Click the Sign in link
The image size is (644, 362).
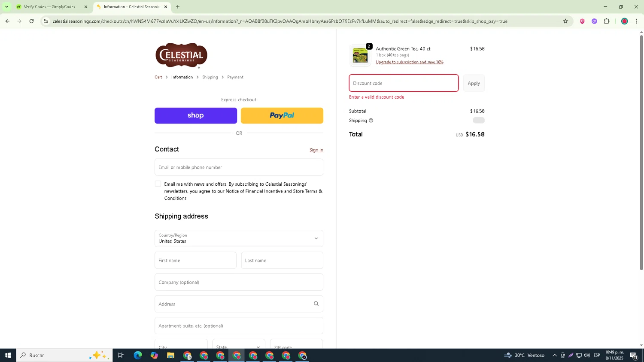pos(316,150)
